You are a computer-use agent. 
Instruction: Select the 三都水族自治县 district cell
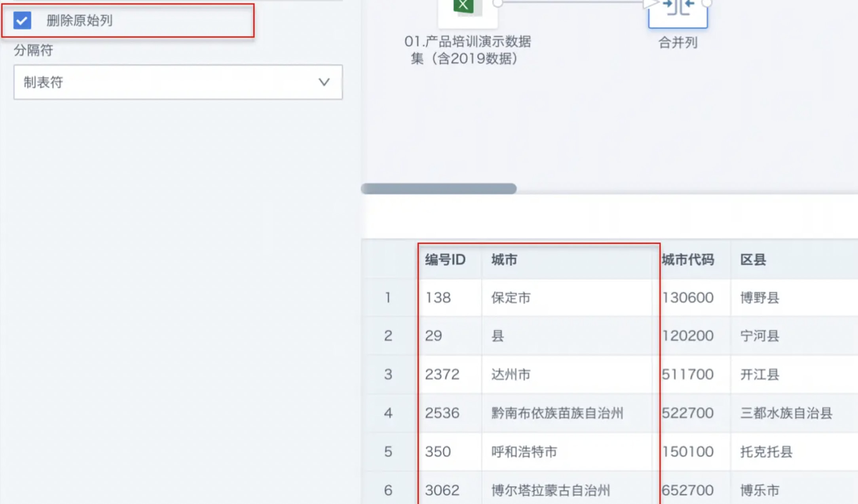click(794, 413)
